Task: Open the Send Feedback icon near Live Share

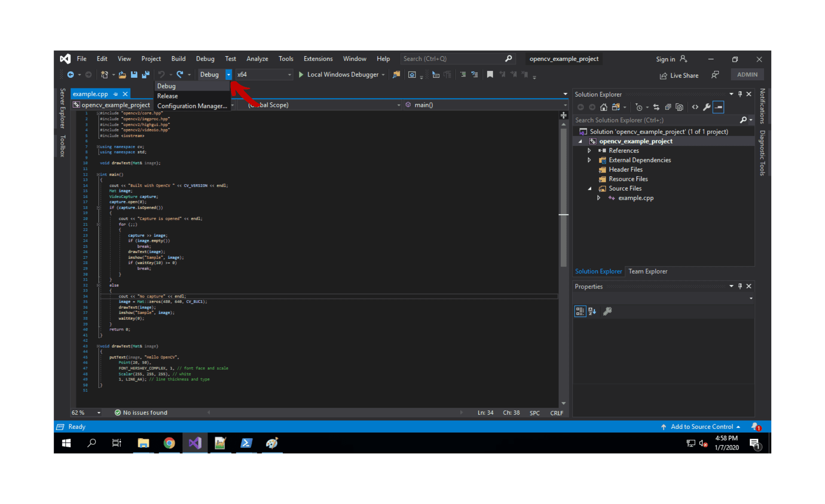Action: [715, 75]
